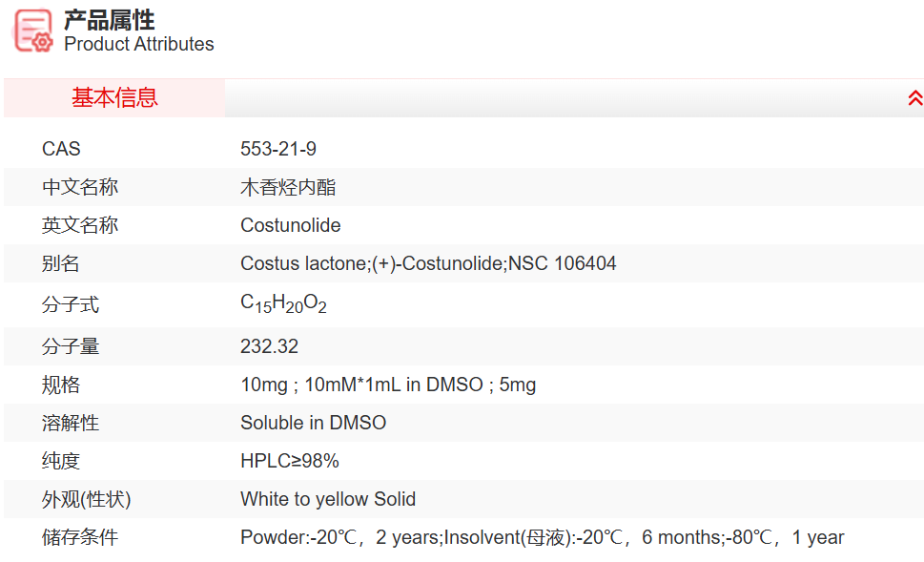
Task: Click the Chinese name 木香烃内酯
Action: tap(288, 187)
